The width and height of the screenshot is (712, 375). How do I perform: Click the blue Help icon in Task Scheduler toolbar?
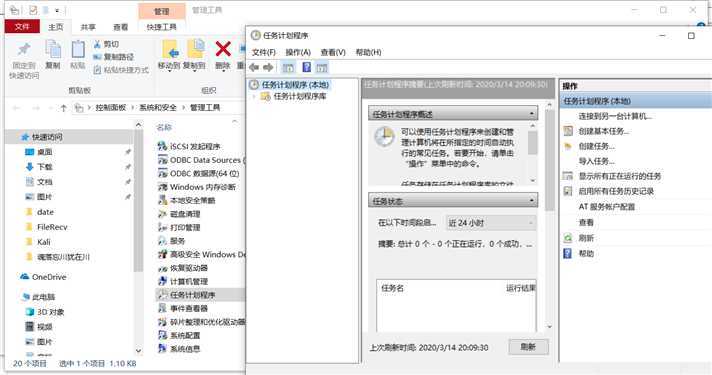click(307, 67)
